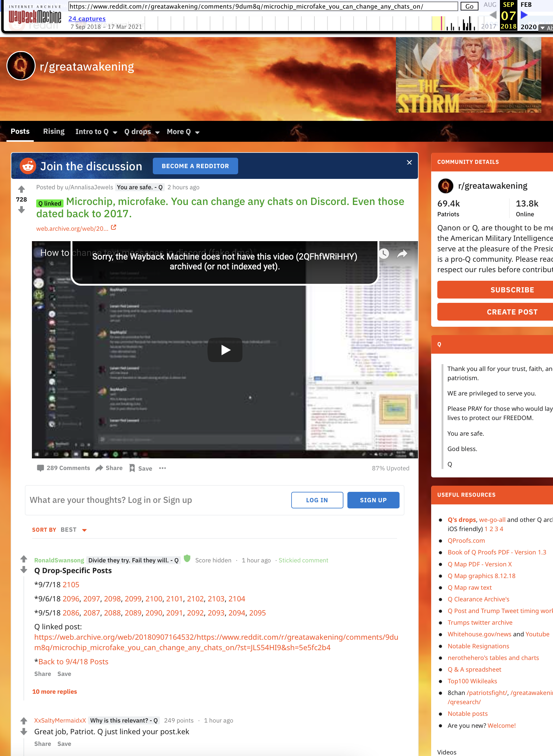Open Q & A spreadsheet link
The image size is (553, 756).
[x=474, y=669]
